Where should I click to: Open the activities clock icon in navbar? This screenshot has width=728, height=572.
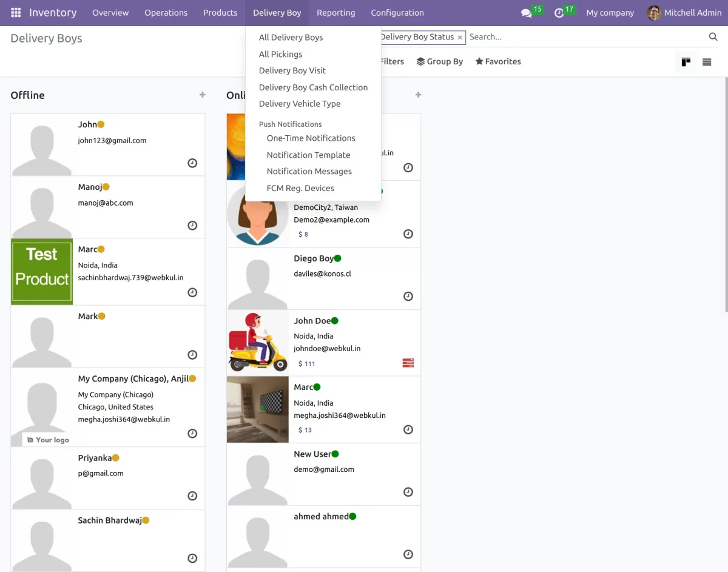pyautogui.click(x=559, y=13)
